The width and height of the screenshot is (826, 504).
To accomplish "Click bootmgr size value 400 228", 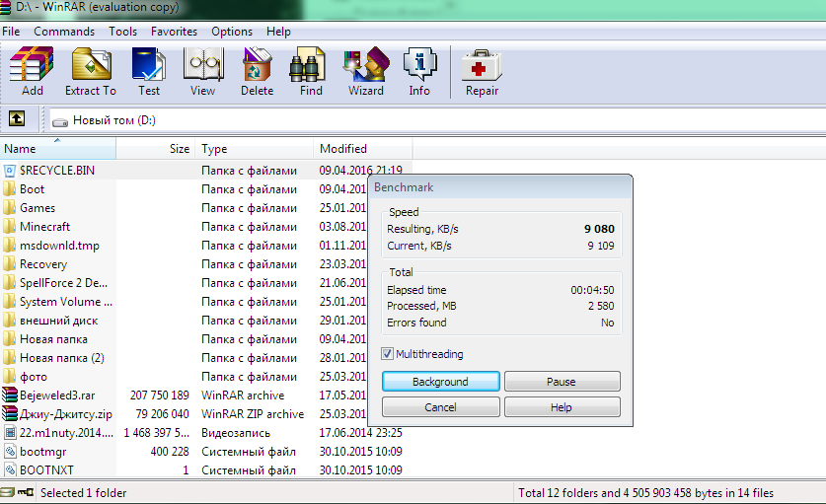I will tap(170, 452).
